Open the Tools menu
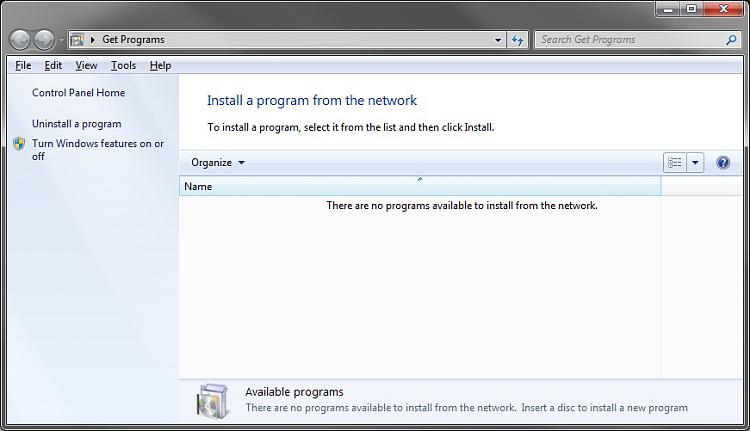 pyautogui.click(x=123, y=66)
